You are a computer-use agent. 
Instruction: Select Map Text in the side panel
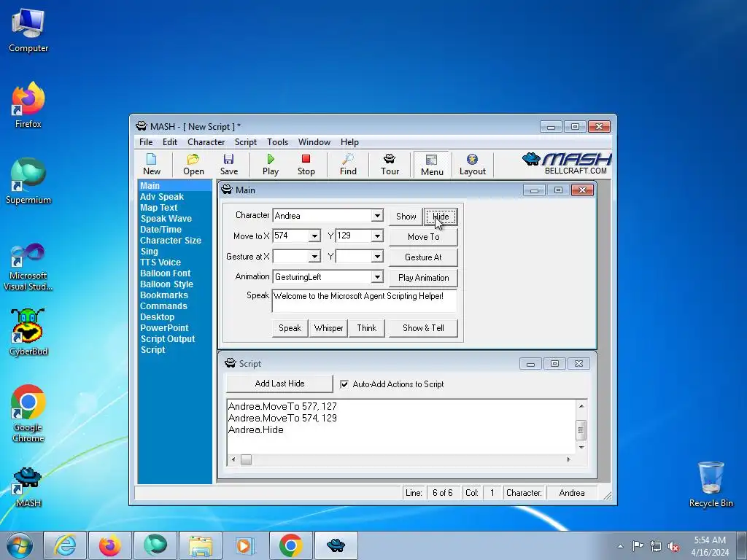click(158, 208)
